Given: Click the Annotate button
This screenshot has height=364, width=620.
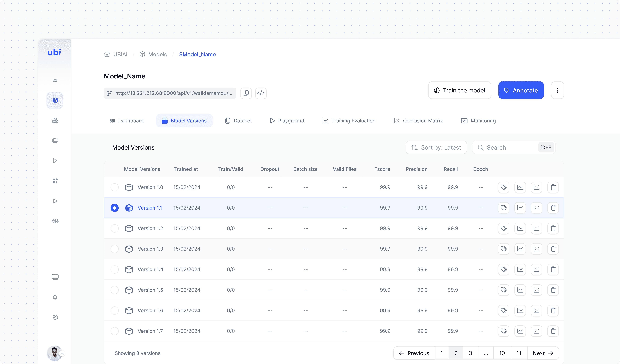Looking at the screenshot, I should coord(521,90).
